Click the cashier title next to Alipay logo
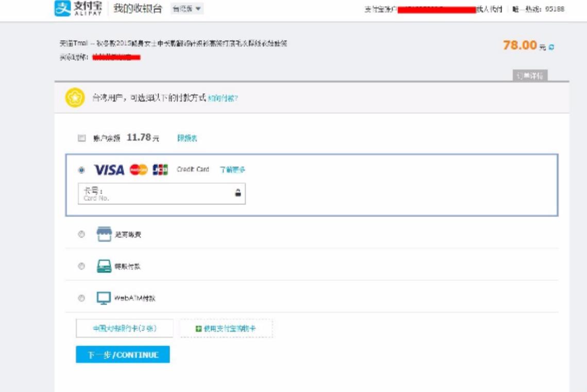 click(x=138, y=9)
